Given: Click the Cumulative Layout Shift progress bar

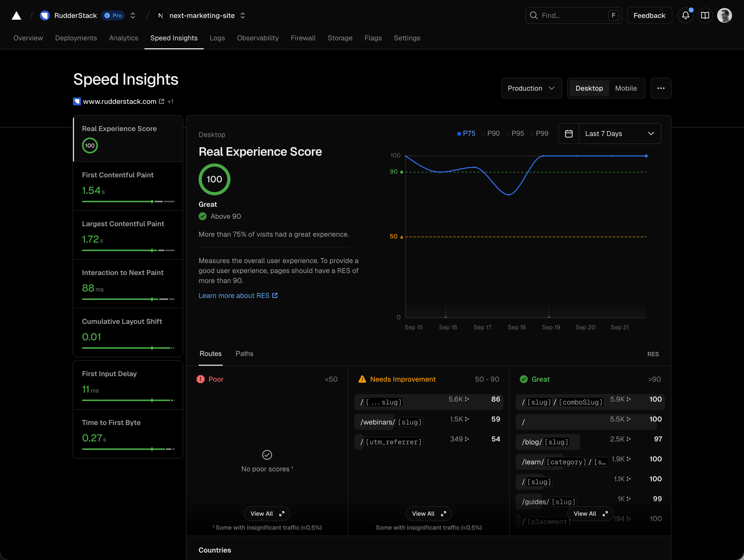Looking at the screenshot, I should click(128, 348).
